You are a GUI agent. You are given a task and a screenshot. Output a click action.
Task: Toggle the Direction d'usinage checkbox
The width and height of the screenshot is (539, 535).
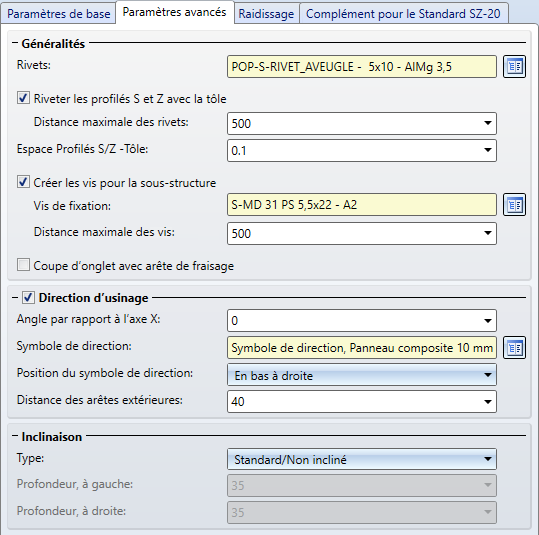pos(28,297)
